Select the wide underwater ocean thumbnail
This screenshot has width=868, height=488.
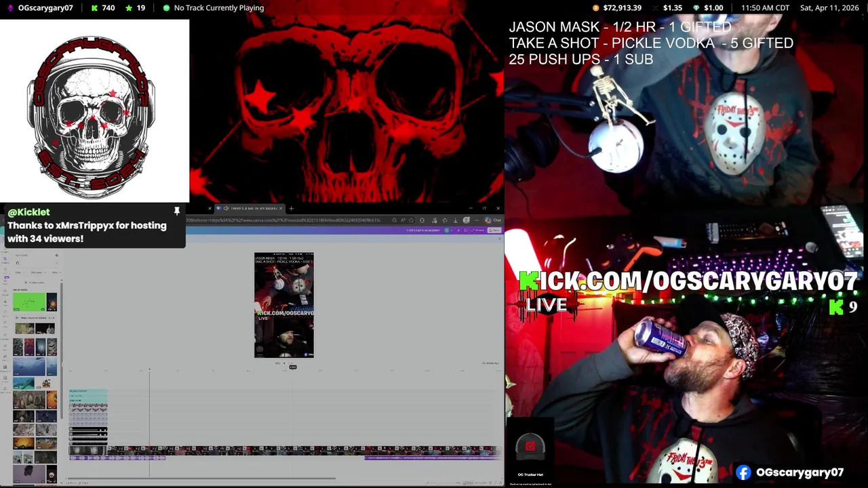coord(29,367)
